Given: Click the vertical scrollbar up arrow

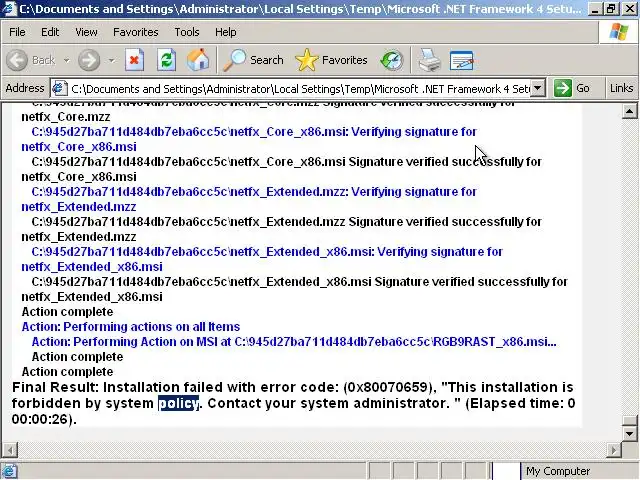Looking at the screenshot, I should [x=629, y=111].
